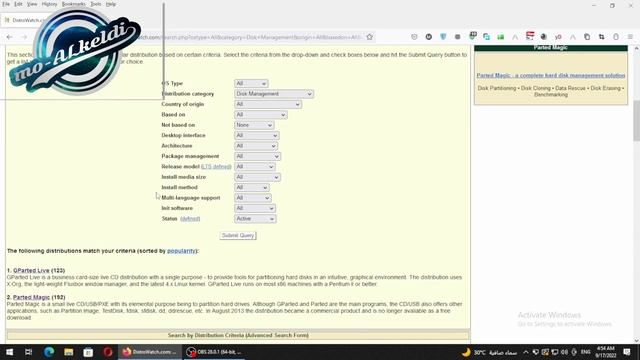640x360 pixels.
Task: Click the Status defined link
Action: pos(190,219)
